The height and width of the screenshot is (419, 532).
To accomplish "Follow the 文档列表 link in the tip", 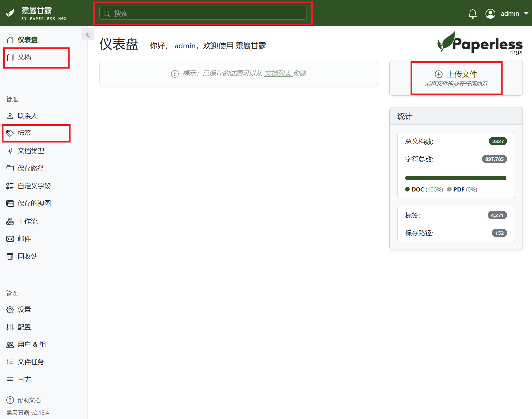I will click(x=278, y=74).
